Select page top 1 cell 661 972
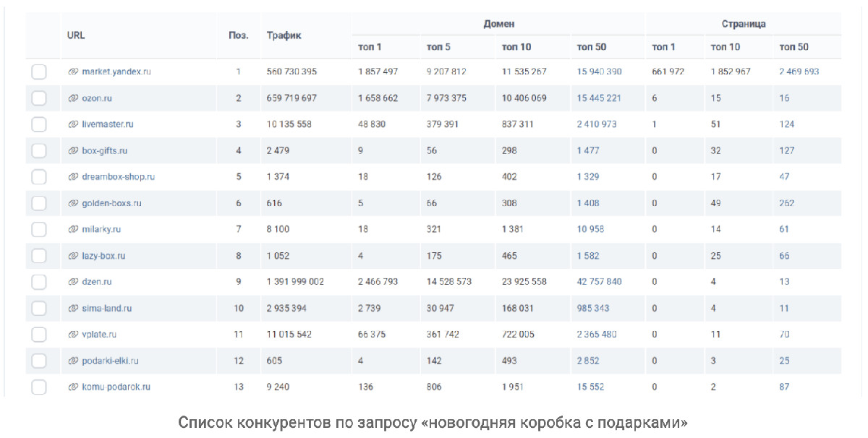The image size is (868, 438). click(668, 72)
